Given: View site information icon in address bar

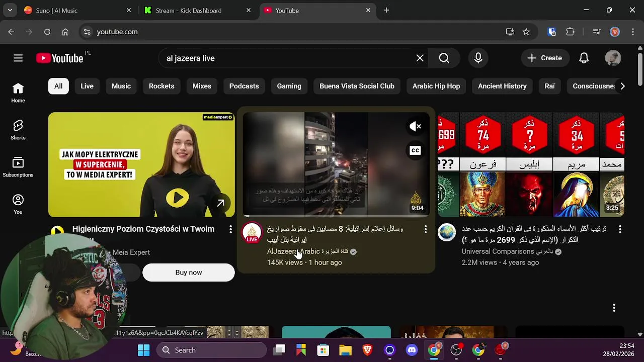Looking at the screenshot, I should point(87,32).
